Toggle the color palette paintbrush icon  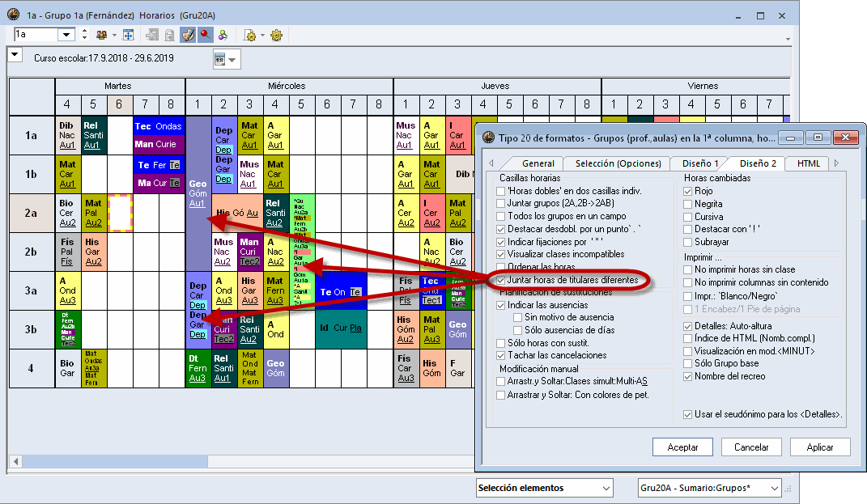(188, 35)
